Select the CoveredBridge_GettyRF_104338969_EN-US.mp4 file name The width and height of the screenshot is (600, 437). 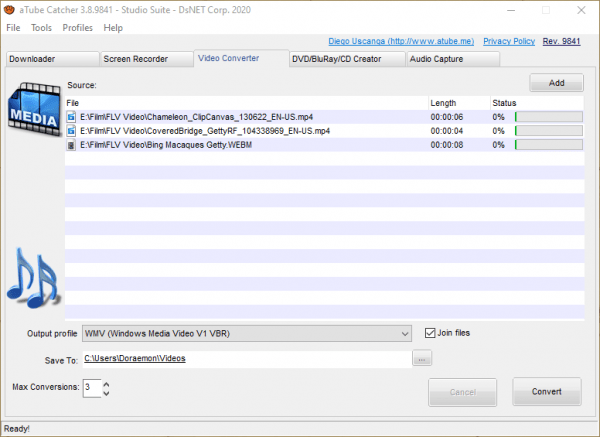205,131
